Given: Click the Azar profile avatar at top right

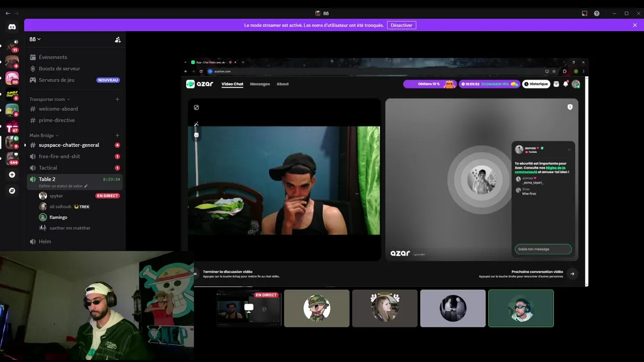Looking at the screenshot, I should 576,84.
